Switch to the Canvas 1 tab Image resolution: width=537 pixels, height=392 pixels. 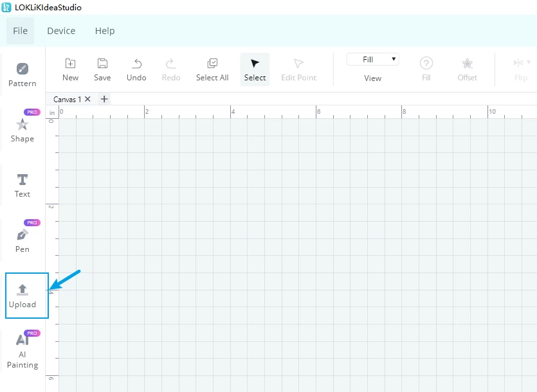pyautogui.click(x=67, y=99)
